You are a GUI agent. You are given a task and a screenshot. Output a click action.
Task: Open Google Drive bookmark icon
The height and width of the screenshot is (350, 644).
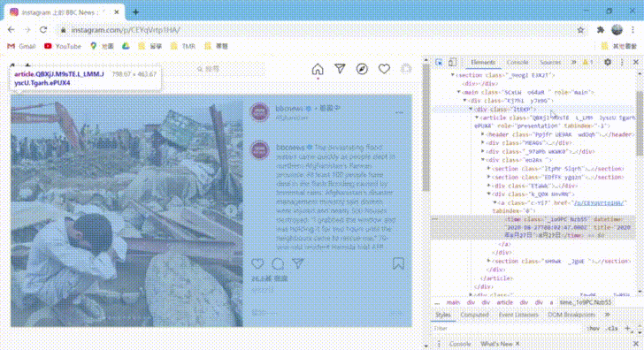click(x=126, y=46)
